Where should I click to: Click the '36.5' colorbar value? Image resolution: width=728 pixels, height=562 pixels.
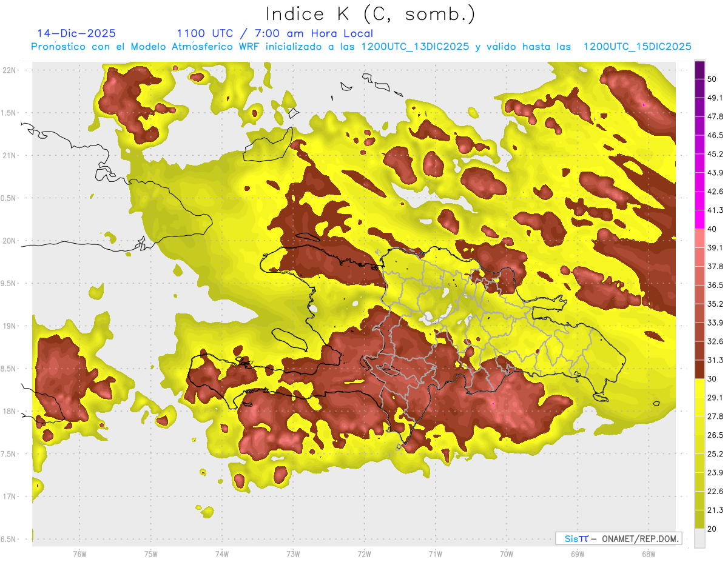coord(715,285)
